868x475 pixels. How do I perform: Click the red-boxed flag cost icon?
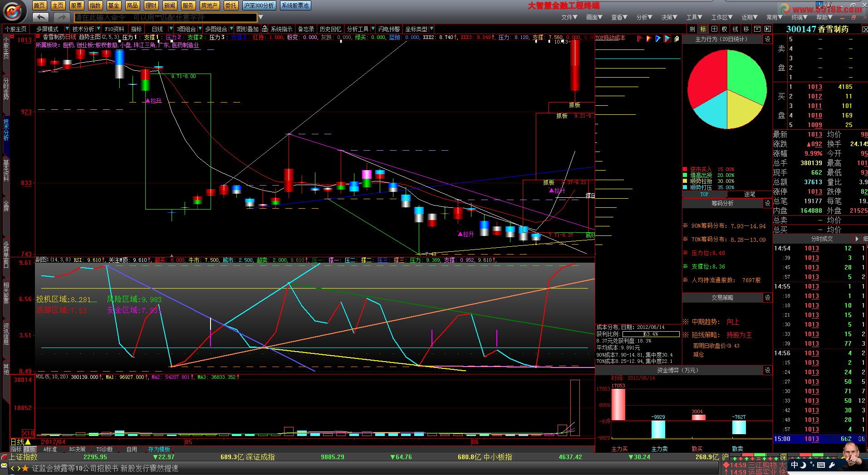click(667, 39)
